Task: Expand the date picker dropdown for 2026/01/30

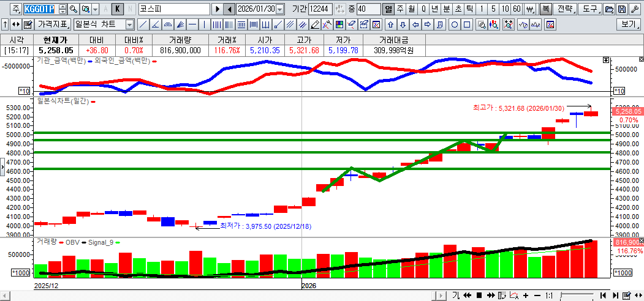Action: (280, 9)
